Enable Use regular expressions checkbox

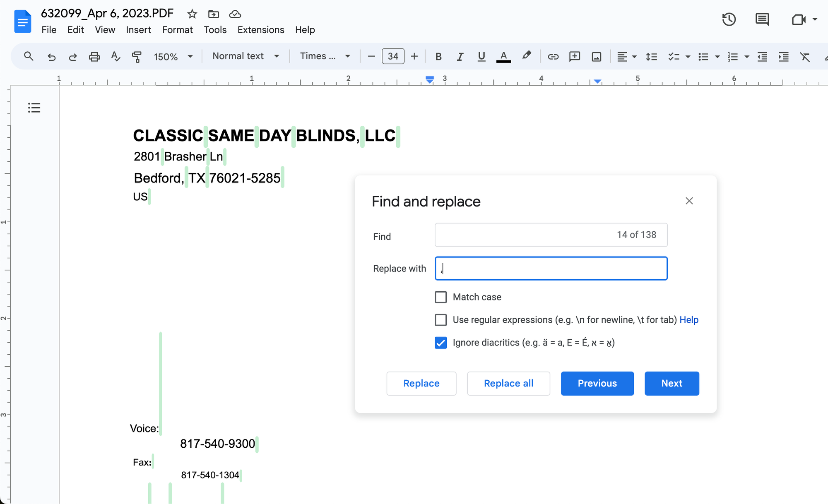pos(440,320)
